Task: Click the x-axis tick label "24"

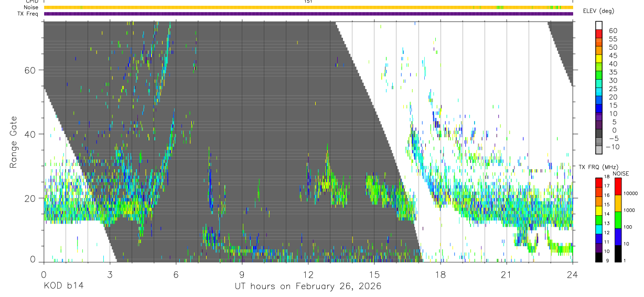Action: 573,274
